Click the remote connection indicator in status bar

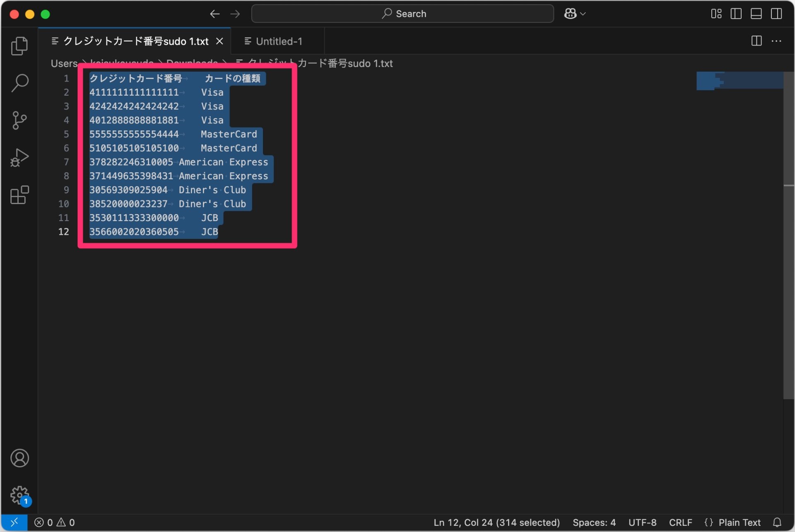coord(14,522)
